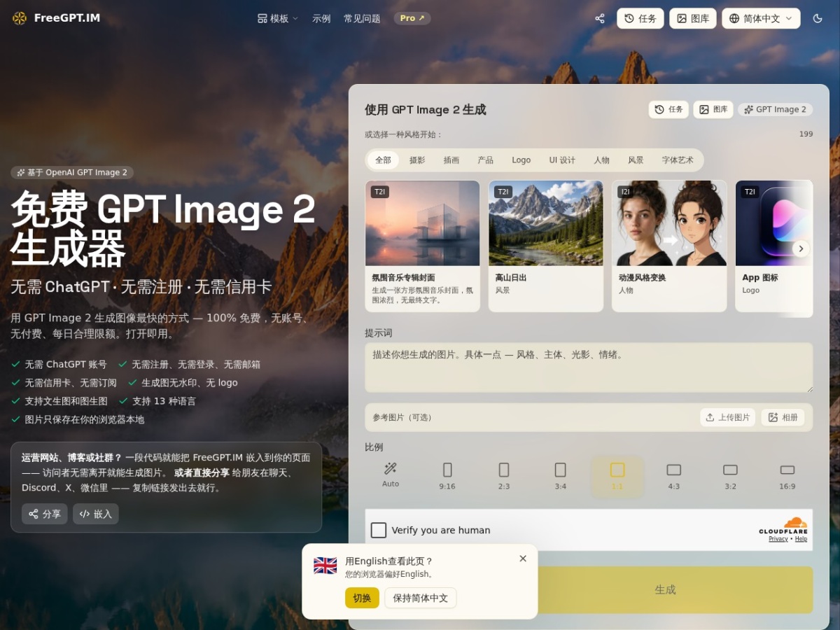Open 任务 in generator panel

tap(668, 110)
